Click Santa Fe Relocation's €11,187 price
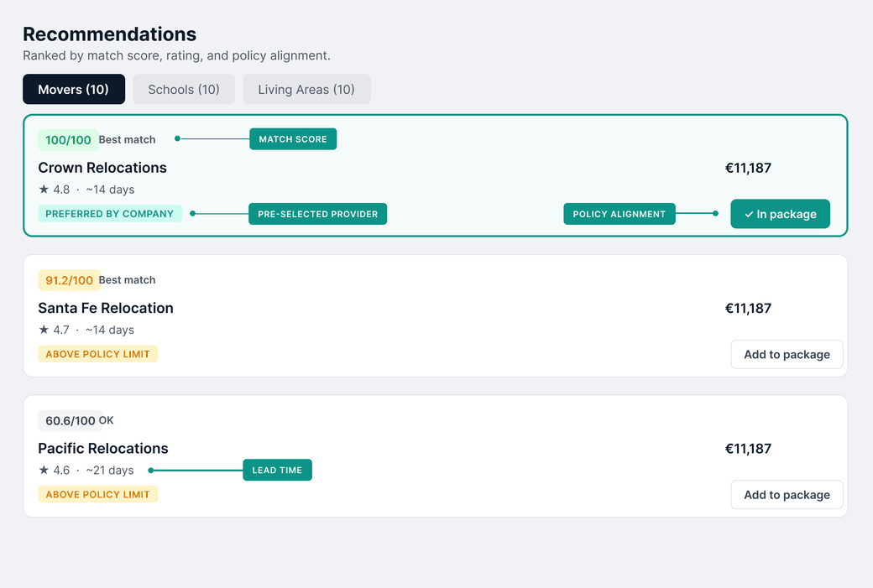The image size is (873, 588). [x=748, y=308]
